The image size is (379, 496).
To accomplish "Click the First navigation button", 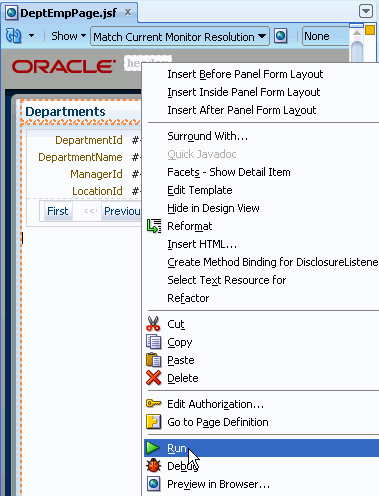I will coord(57,211).
